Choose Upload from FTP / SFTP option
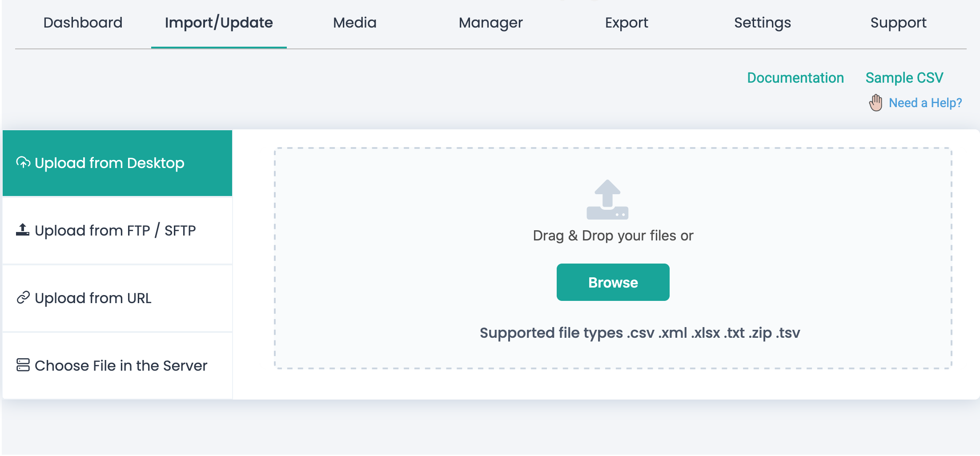980x456 pixels. point(117,231)
